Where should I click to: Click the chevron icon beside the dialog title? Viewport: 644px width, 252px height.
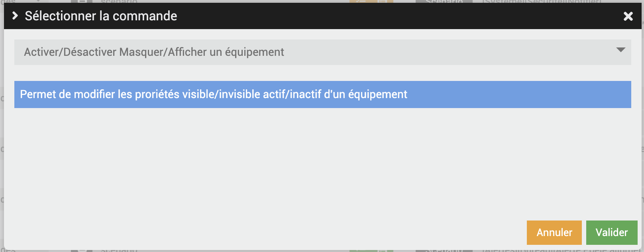click(15, 16)
